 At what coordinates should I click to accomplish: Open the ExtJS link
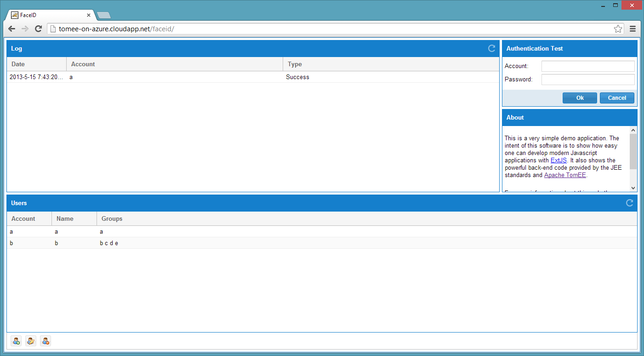point(559,160)
